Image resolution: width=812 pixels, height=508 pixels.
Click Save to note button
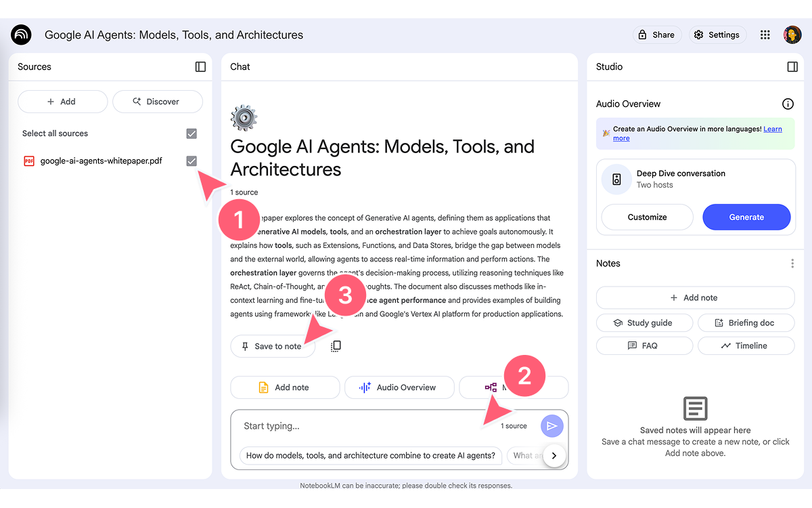[x=273, y=346]
